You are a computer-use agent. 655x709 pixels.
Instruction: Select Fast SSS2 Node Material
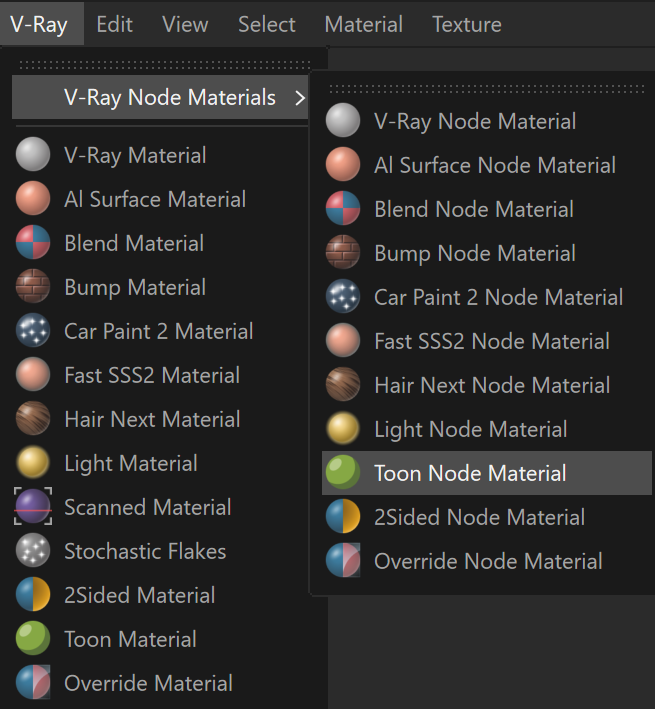[487, 340]
